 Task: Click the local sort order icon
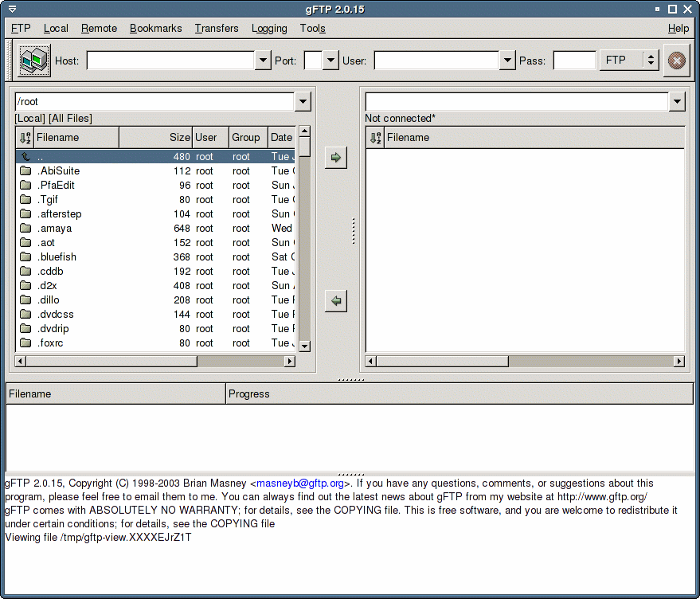coord(25,138)
